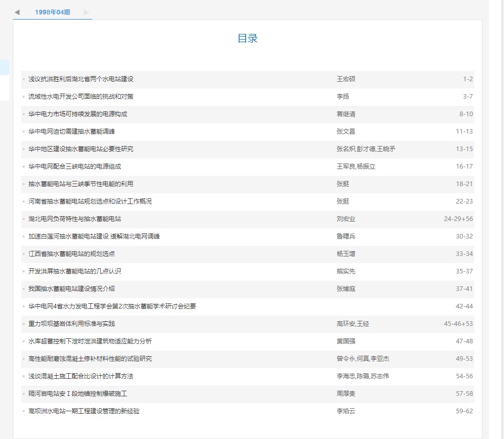Viewport: 504px width, 439px height.
Task: Click author 鲁曙兵
Action: point(346,236)
